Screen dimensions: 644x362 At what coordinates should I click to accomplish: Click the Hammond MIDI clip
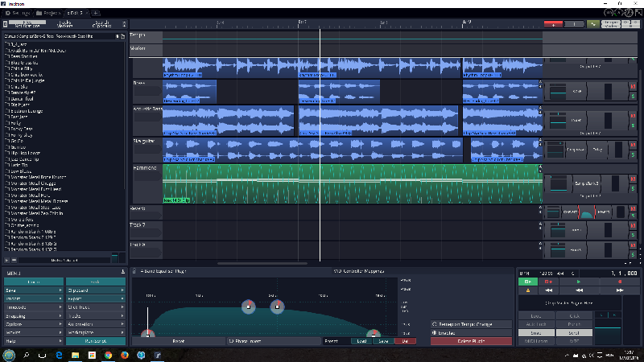tap(353, 184)
